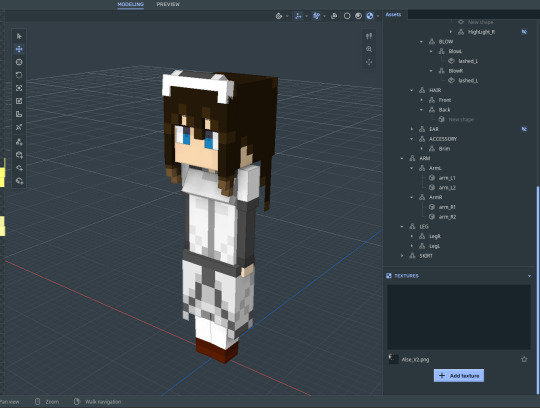Screen dimensions: 540x408
Task: Select the Brim node under ACCESSORY
Action: [444, 149]
